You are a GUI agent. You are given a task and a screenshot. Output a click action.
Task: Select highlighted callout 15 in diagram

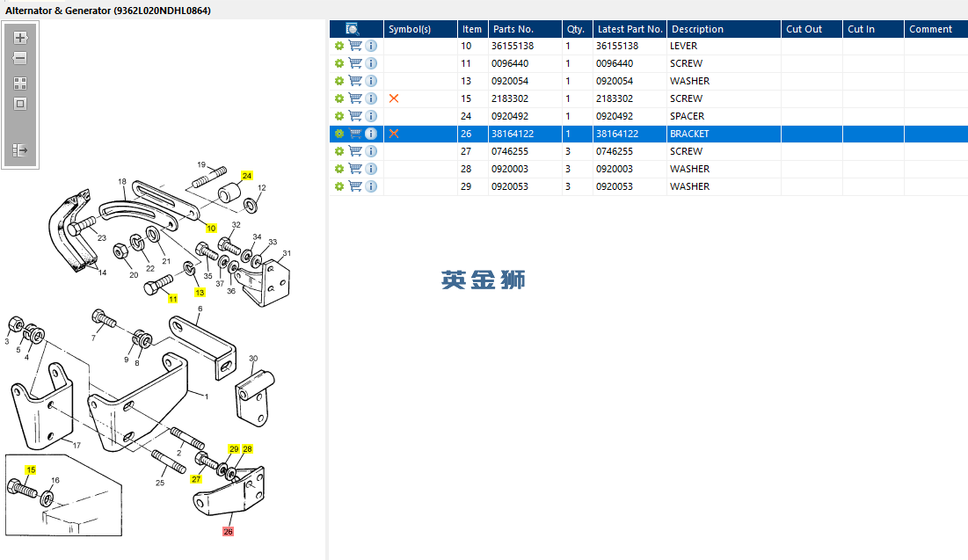[x=31, y=469]
